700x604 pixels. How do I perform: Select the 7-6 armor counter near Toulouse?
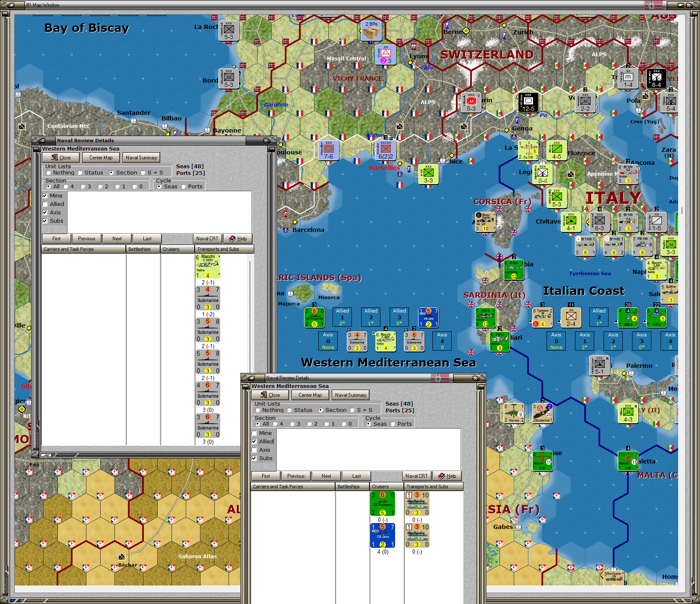328,150
